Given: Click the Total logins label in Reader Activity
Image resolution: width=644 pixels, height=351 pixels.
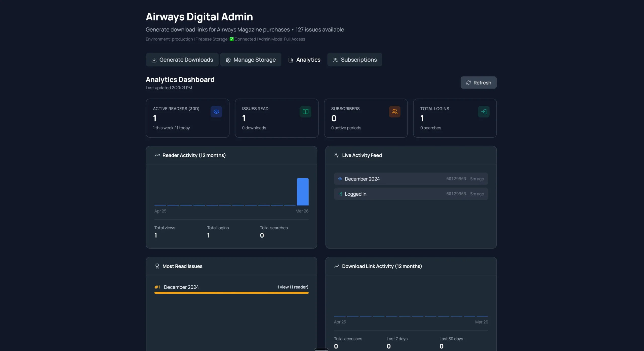Looking at the screenshot, I should pyautogui.click(x=218, y=228).
